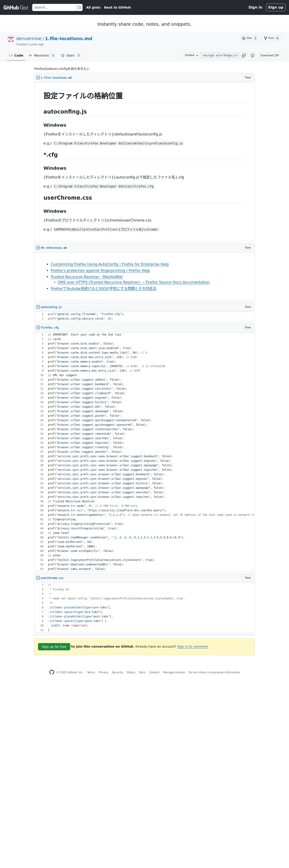Viewport: 289px width, 868px height.
Task: Open the firefox.cfg file header link
Action: pyautogui.click(x=50, y=328)
